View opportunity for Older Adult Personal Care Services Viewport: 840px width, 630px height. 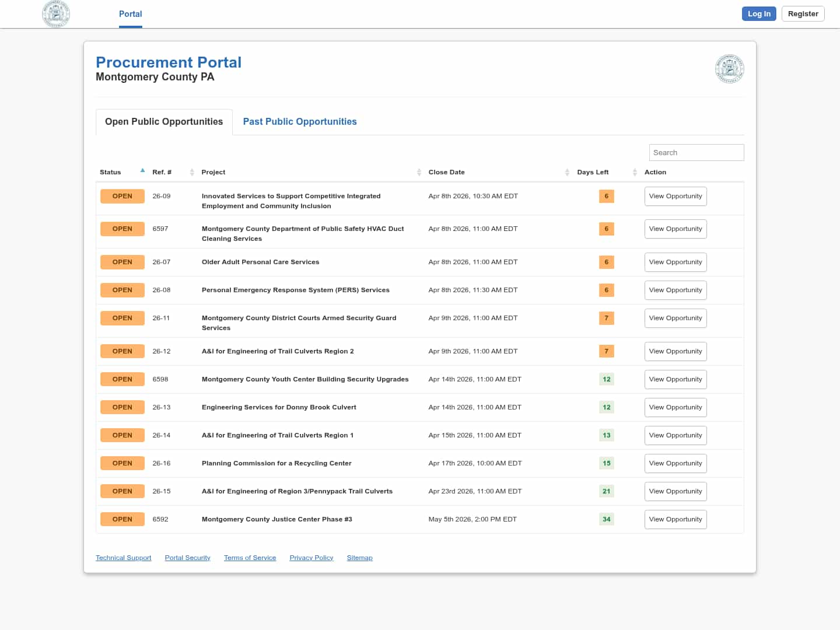click(675, 262)
